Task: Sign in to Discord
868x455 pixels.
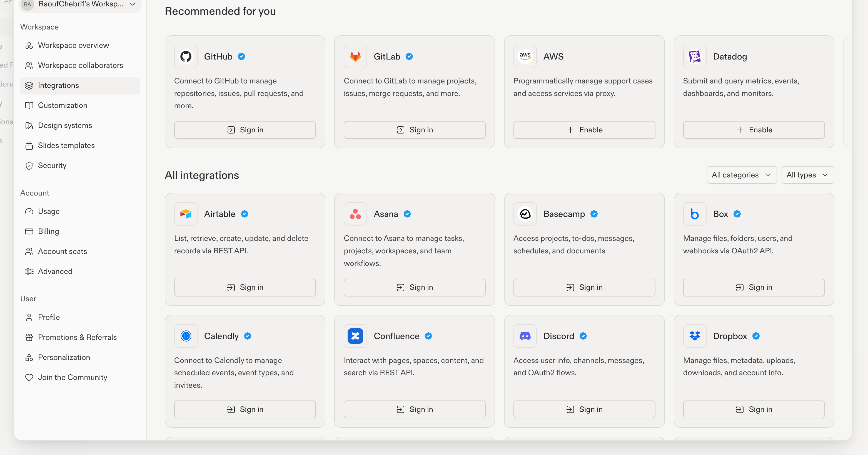Action: click(584, 409)
